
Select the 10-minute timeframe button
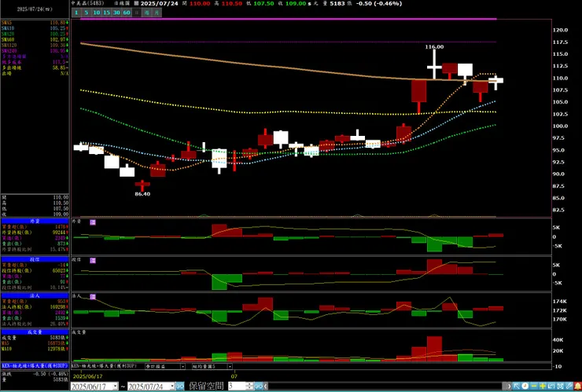coord(97,13)
